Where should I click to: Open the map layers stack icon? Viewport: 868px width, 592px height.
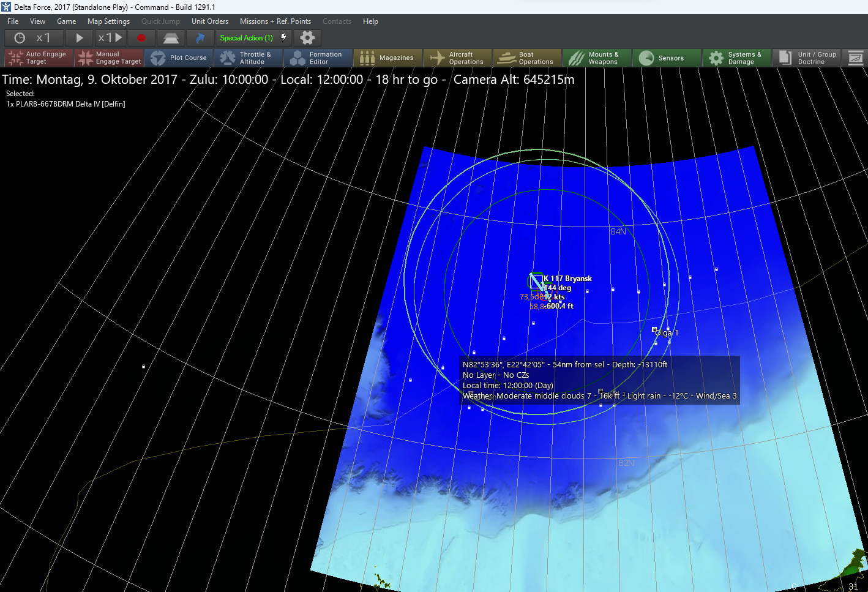[171, 38]
